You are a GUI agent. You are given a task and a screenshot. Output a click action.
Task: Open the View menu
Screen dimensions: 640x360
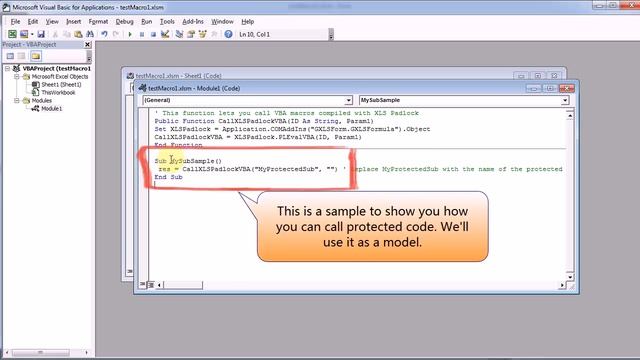pos(52,22)
